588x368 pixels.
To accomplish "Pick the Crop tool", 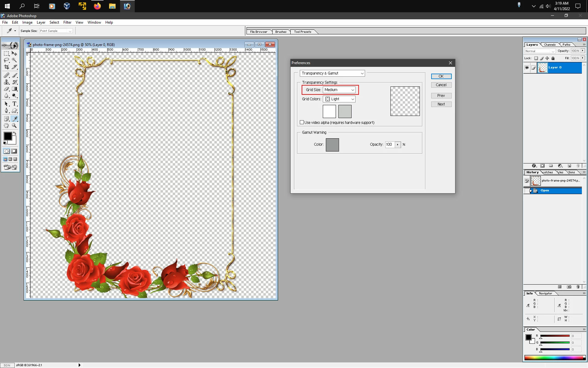I will pos(6,67).
